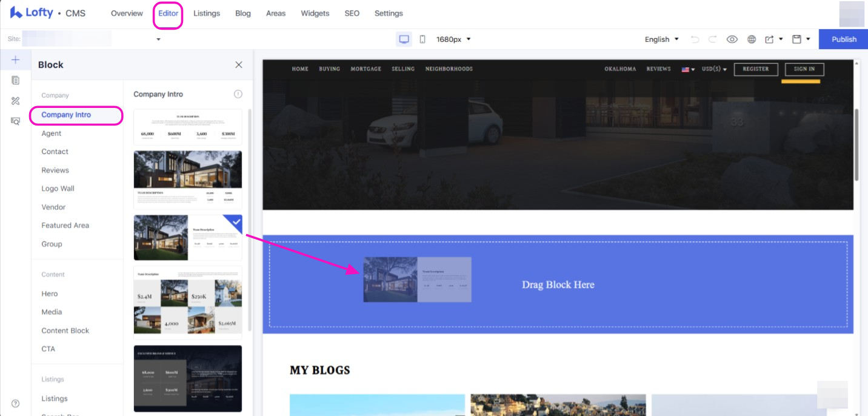Click the search inspect icon in sidebar
868x416 pixels.
(16, 121)
